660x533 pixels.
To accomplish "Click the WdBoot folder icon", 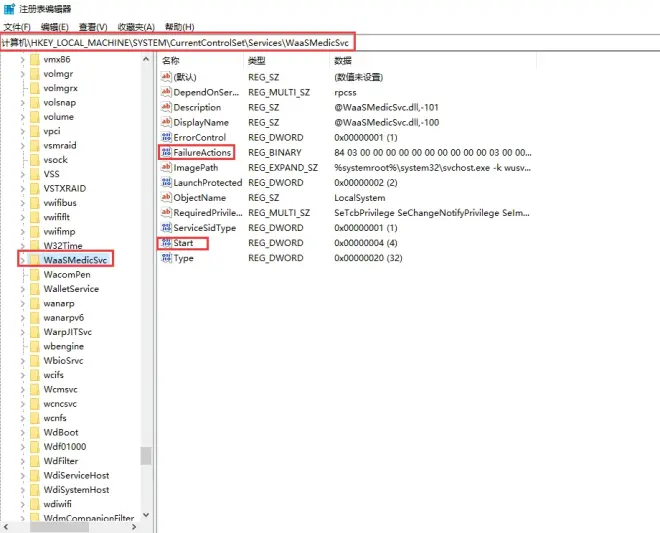I will tap(35, 432).
